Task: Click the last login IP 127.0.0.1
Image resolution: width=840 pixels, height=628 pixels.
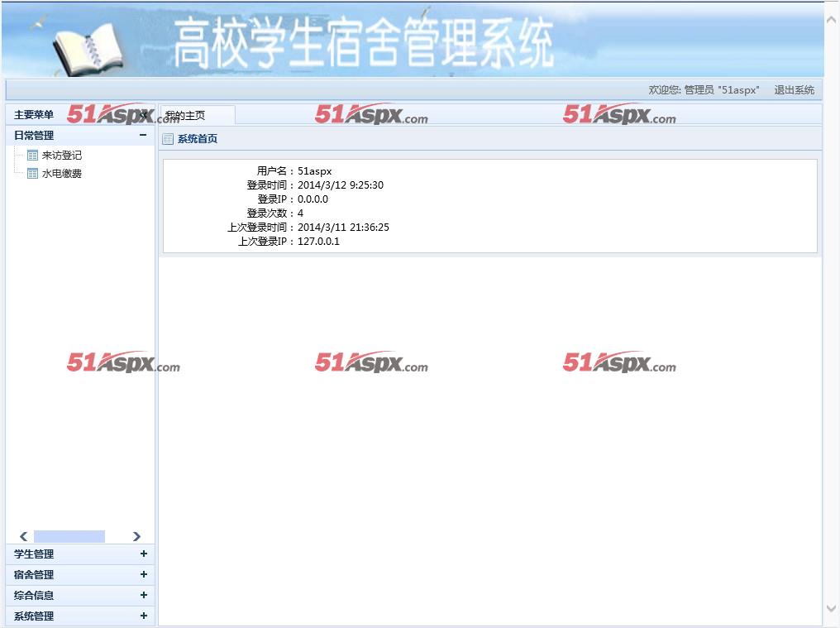Action: click(x=319, y=242)
